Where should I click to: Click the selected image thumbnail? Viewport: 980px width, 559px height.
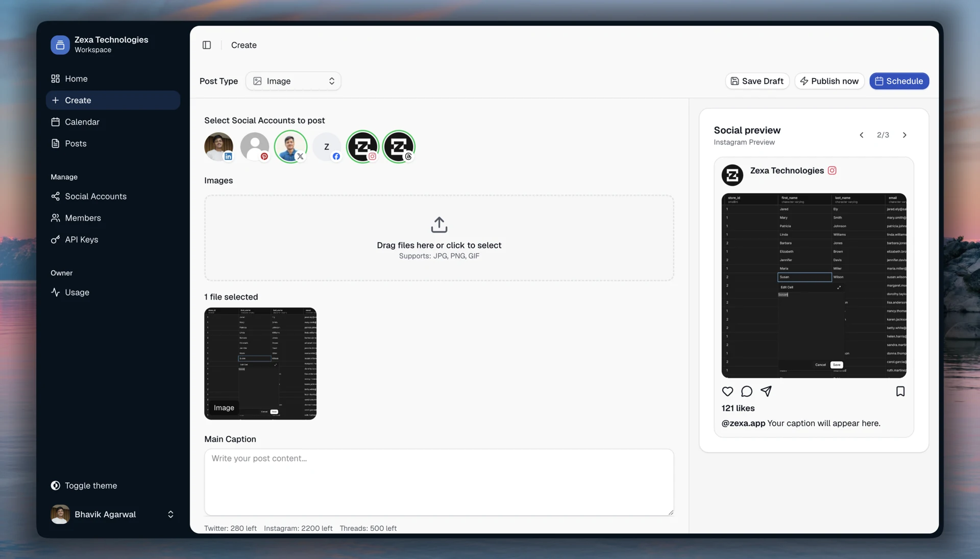click(x=260, y=363)
